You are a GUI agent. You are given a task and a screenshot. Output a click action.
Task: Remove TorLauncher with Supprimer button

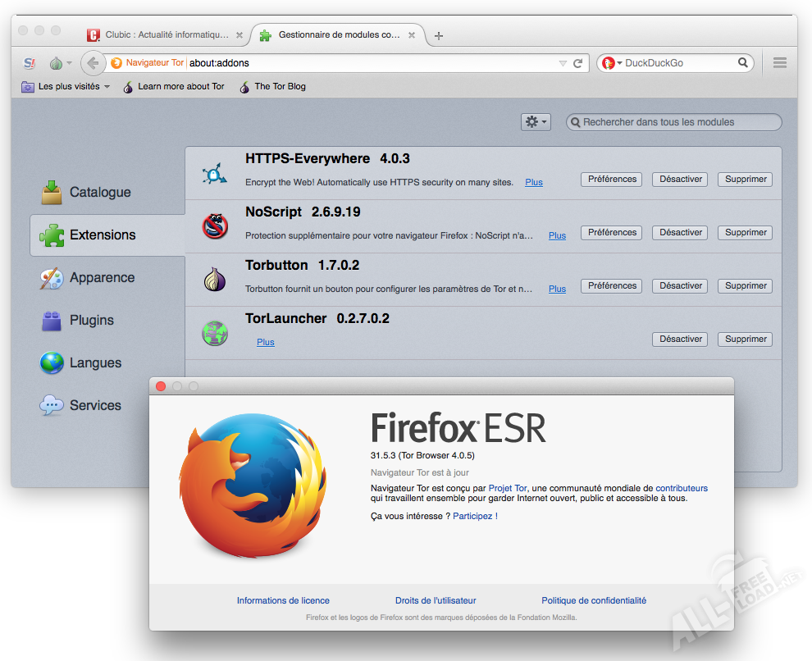tap(746, 339)
